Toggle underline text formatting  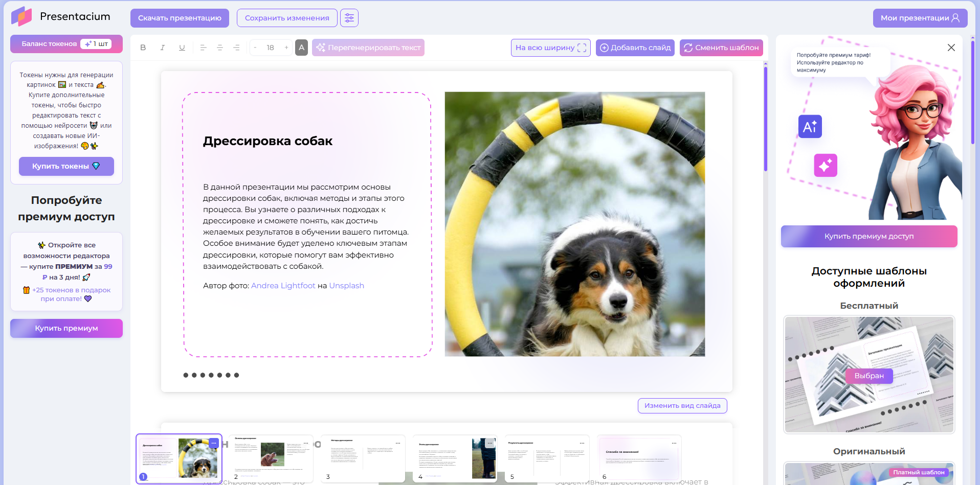point(182,48)
